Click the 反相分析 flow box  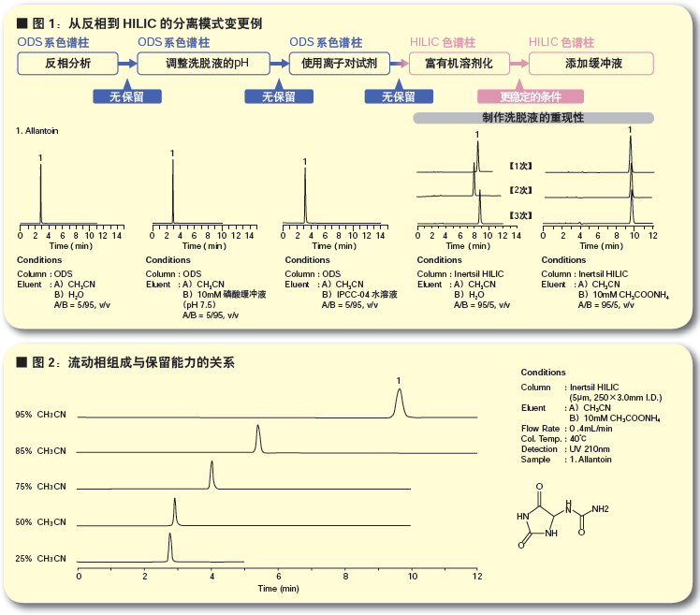coord(66,64)
